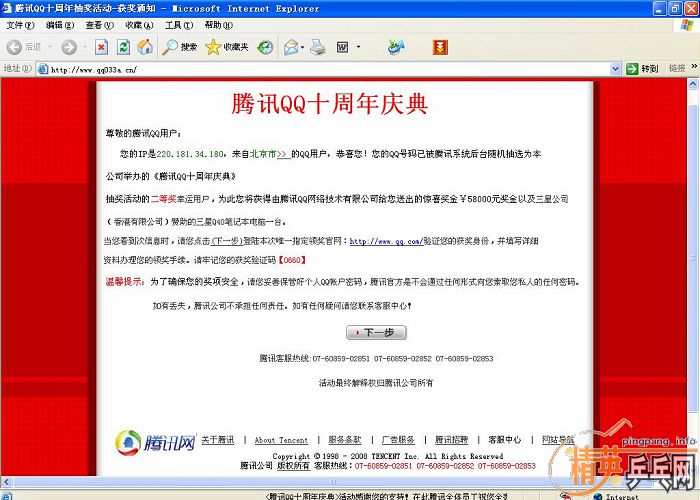Expand the Back button history dropdown arrow
Viewport: 700px width, 500px height.
(x=50, y=47)
